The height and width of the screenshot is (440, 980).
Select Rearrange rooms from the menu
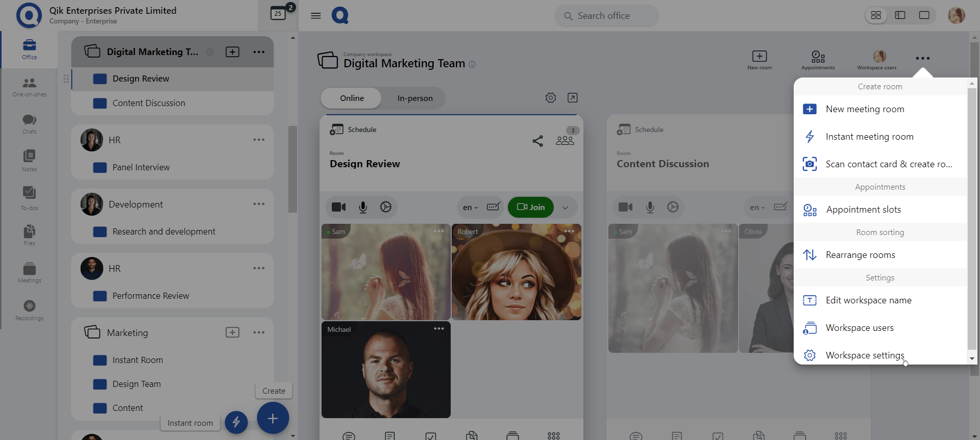(x=860, y=255)
